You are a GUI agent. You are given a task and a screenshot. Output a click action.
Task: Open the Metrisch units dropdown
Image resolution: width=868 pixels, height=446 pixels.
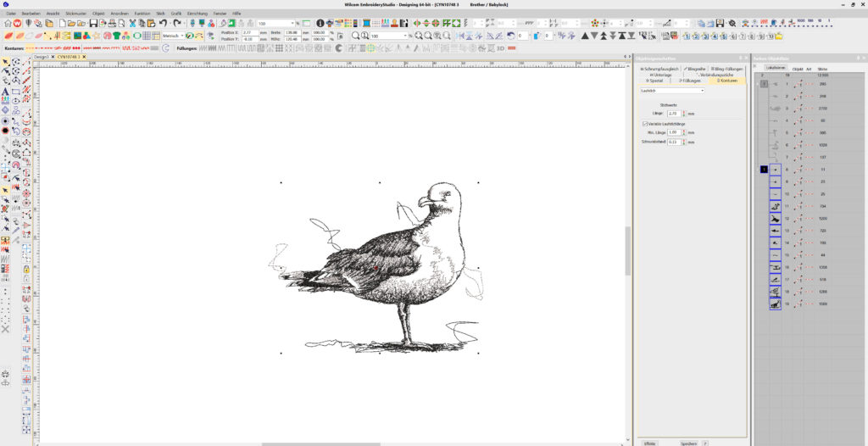pyautogui.click(x=181, y=36)
